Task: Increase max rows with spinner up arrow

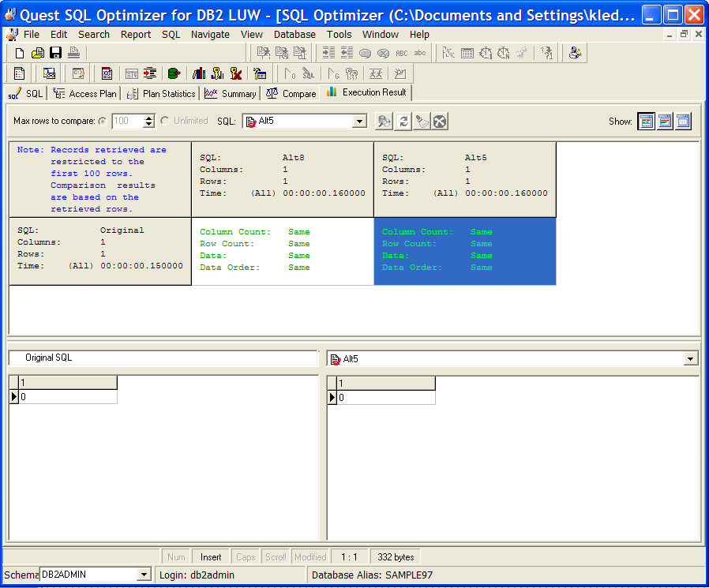Action: (148, 118)
